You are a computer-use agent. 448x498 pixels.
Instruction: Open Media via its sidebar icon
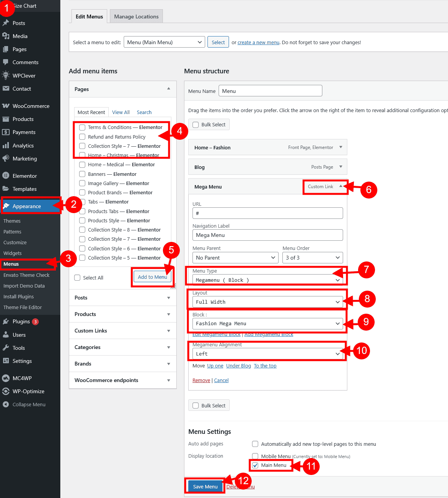tap(6, 36)
